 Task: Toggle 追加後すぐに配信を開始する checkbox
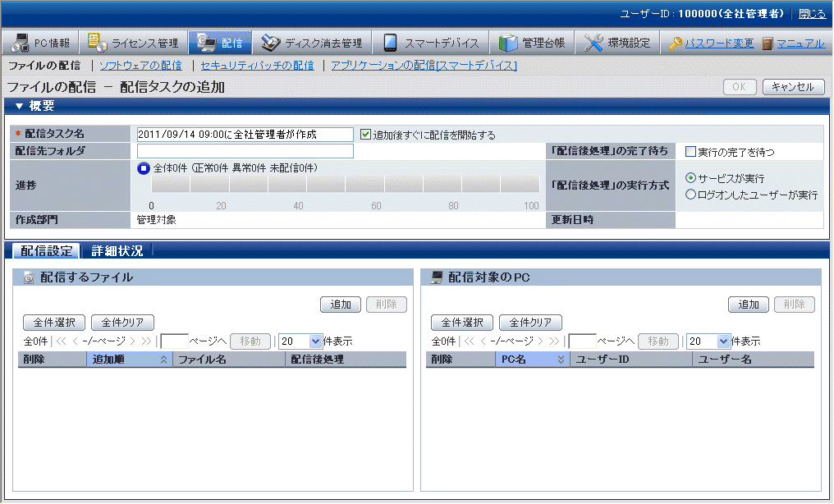tap(365, 135)
